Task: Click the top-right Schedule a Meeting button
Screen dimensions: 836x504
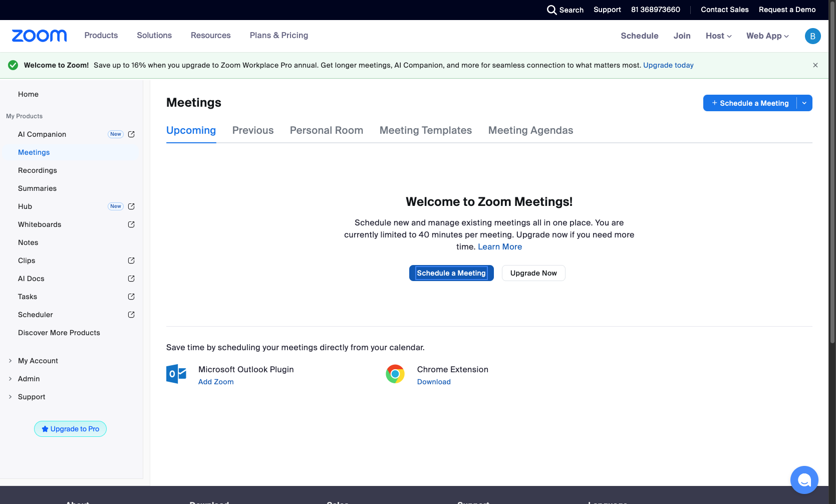Action: tap(750, 103)
